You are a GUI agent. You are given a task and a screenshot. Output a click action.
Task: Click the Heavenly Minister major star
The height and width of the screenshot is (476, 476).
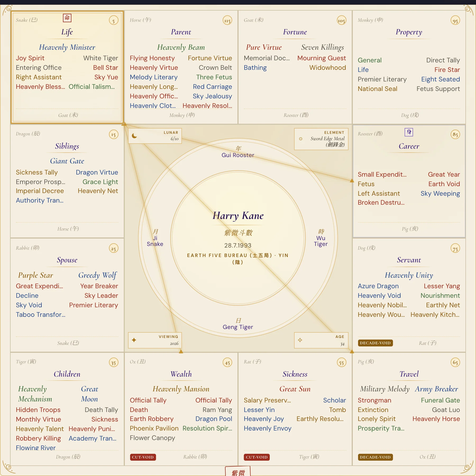pyautogui.click(x=67, y=47)
